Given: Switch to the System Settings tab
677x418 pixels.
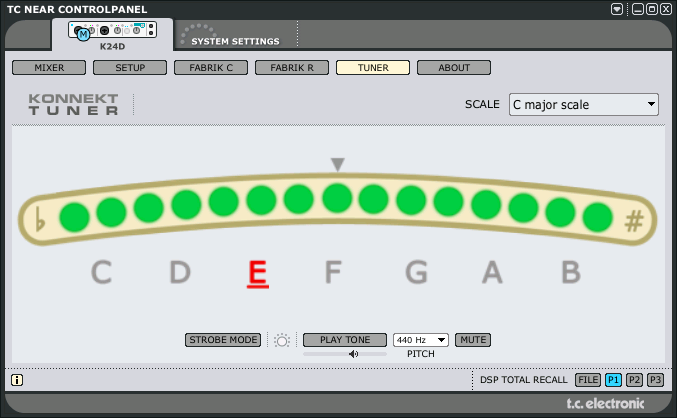Looking at the screenshot, I should click(235, 41).
